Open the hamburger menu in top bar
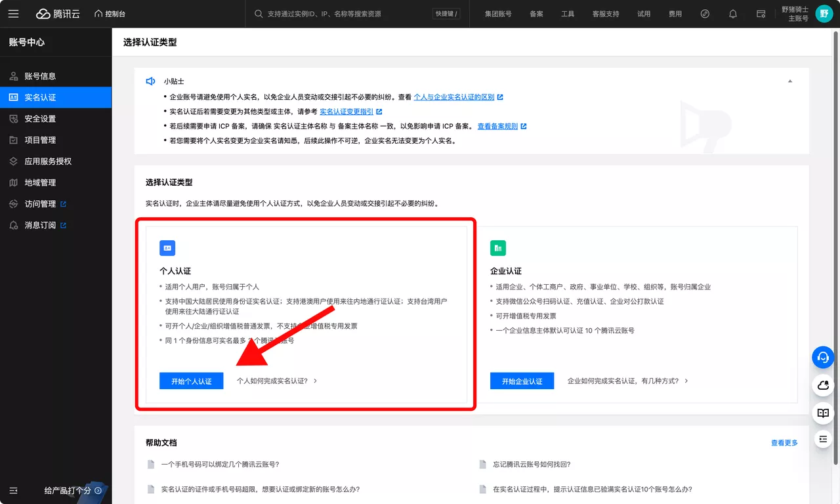This screenshot has height=504, width=840. click(14, 14)
